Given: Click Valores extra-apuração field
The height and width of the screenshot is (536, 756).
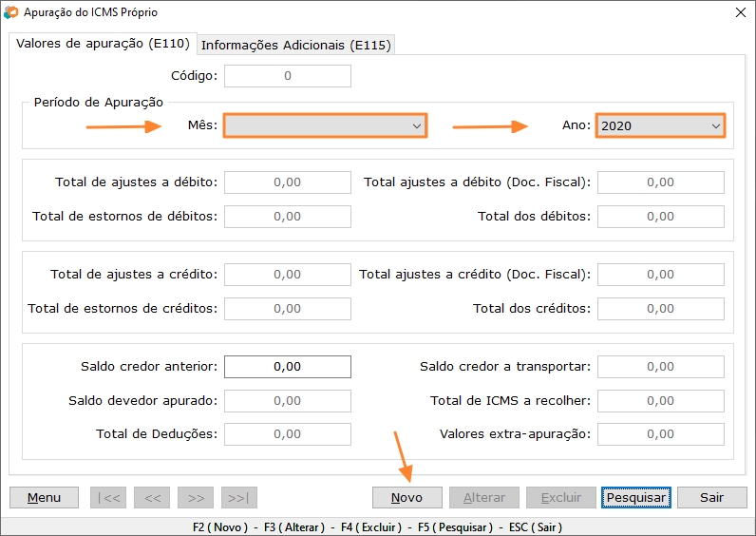Looking at the screenshot, I should pos(660,434).
